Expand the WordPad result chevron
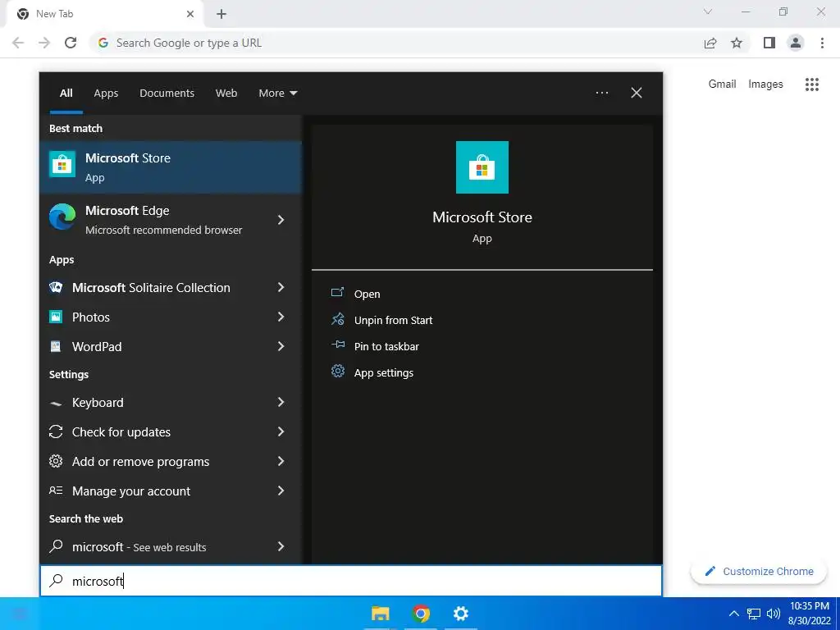840x630 pixels. [281, 346]
